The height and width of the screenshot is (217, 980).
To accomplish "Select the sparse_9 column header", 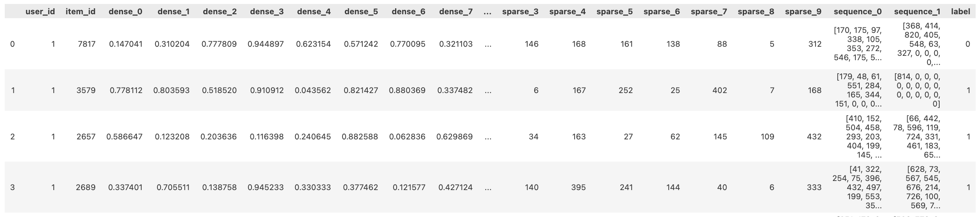I will 803,11.
